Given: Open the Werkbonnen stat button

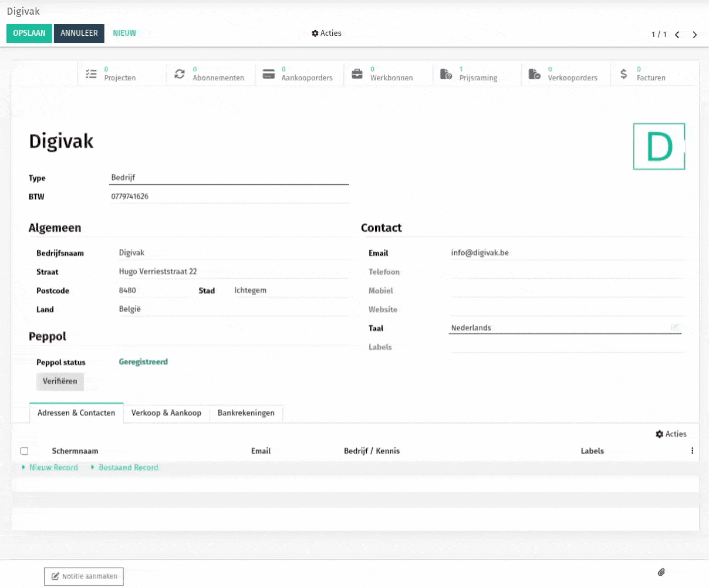Looking at the screenshot, I should (388, 74).
